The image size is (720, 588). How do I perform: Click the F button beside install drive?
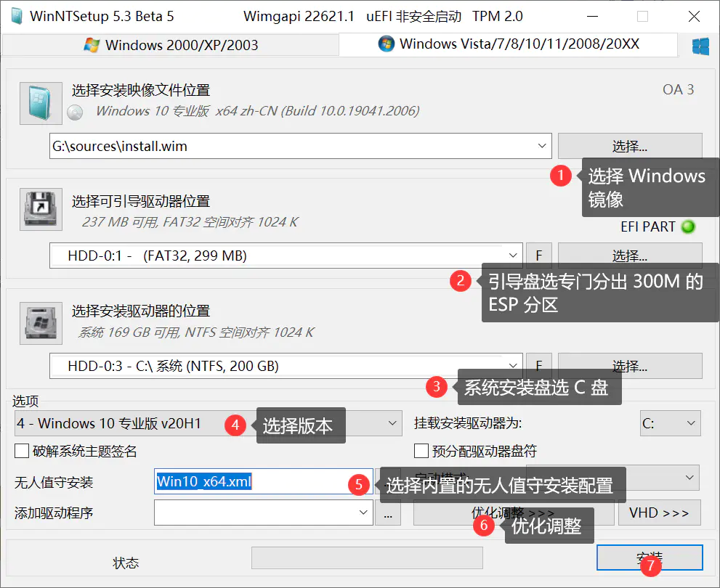click(x=539, y=366)
